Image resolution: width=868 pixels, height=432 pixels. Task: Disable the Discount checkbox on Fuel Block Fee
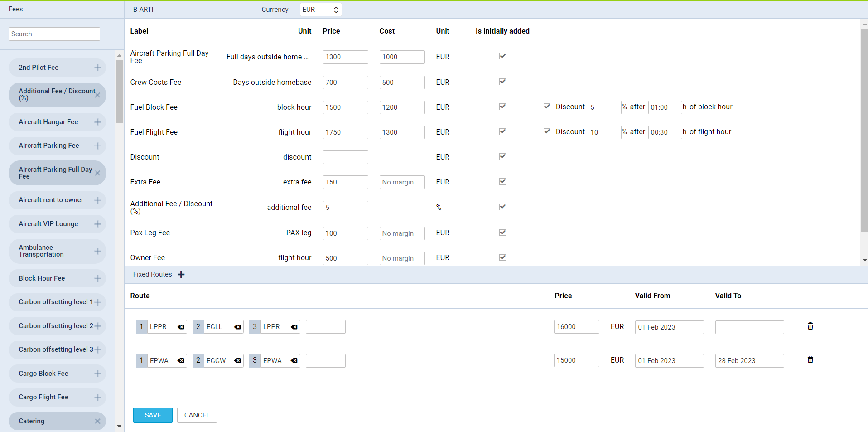(547, 107)
